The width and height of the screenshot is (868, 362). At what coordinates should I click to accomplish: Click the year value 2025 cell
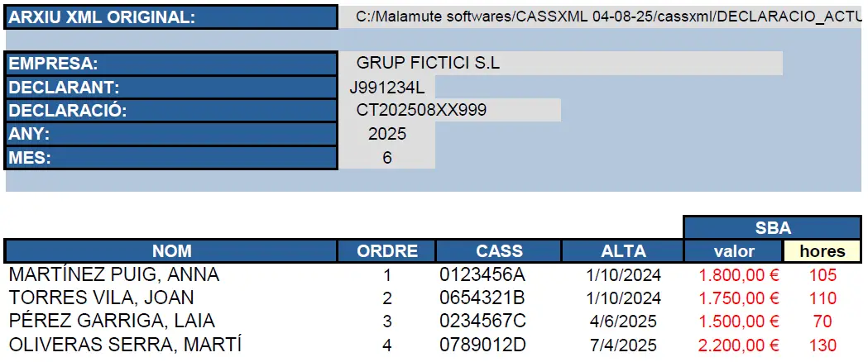pyautogui.click(x=387, y=134)
